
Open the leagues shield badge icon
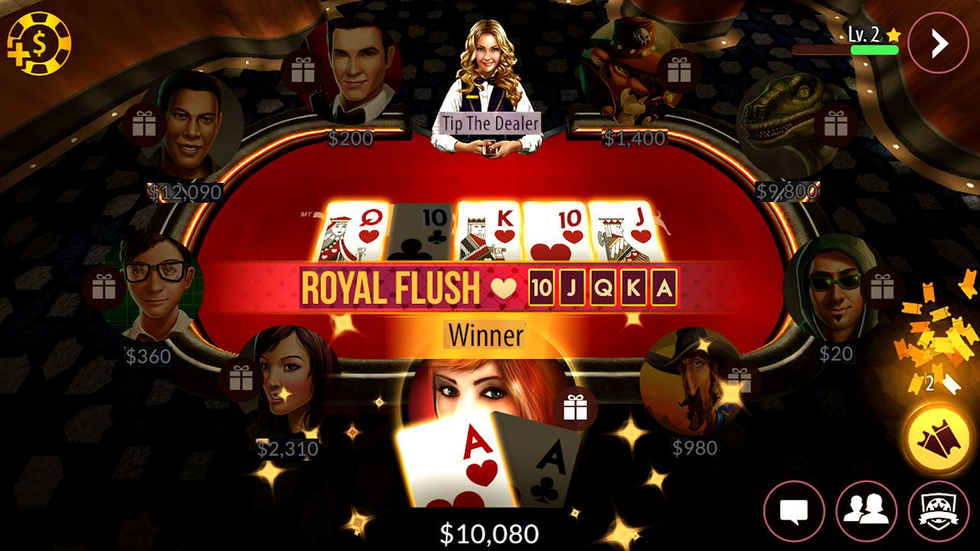tap(938, 510)
